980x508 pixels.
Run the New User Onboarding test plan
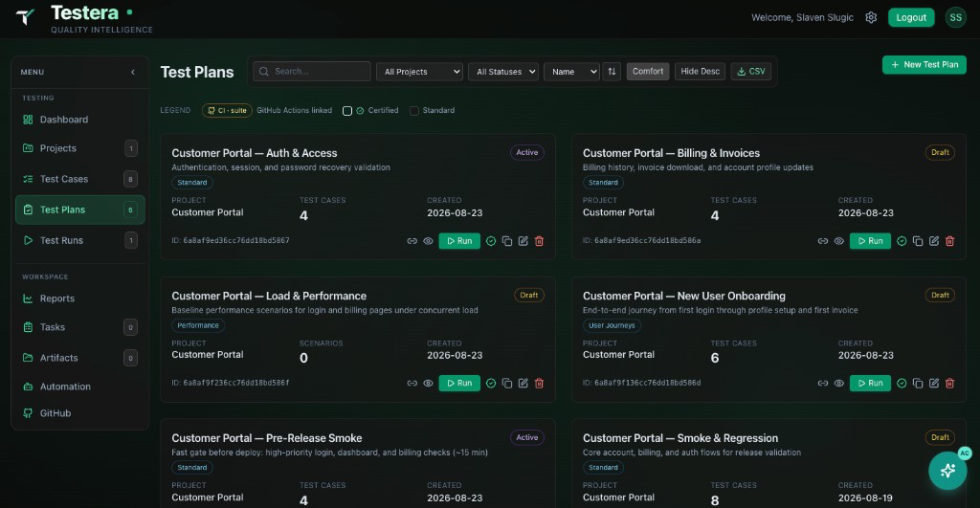[870, 383]
